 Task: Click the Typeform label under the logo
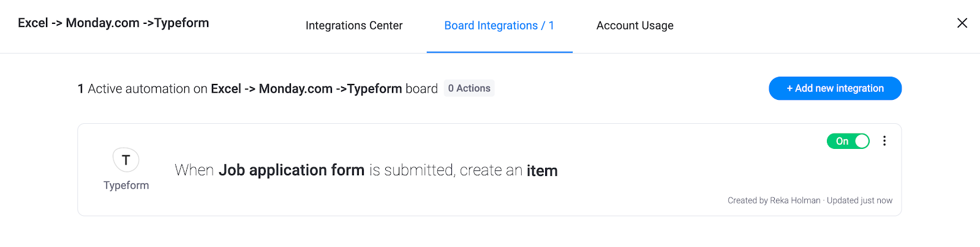click(126, 185)
